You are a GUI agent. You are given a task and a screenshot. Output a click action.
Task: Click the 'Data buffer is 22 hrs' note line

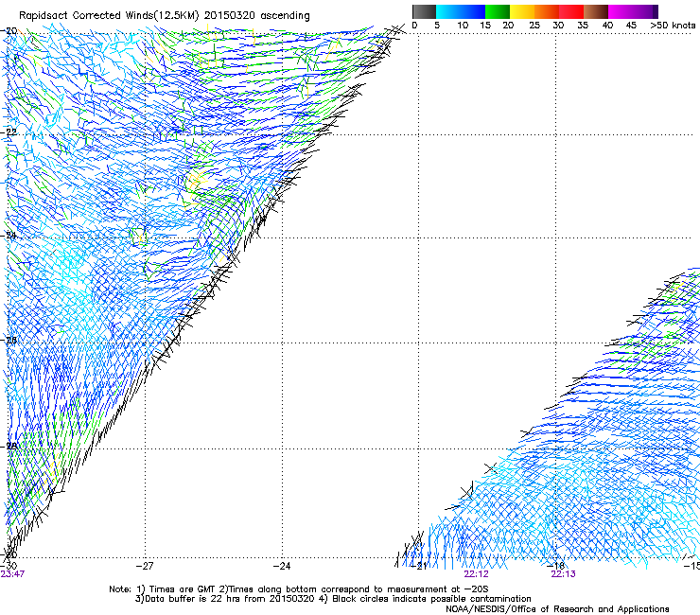333,599
